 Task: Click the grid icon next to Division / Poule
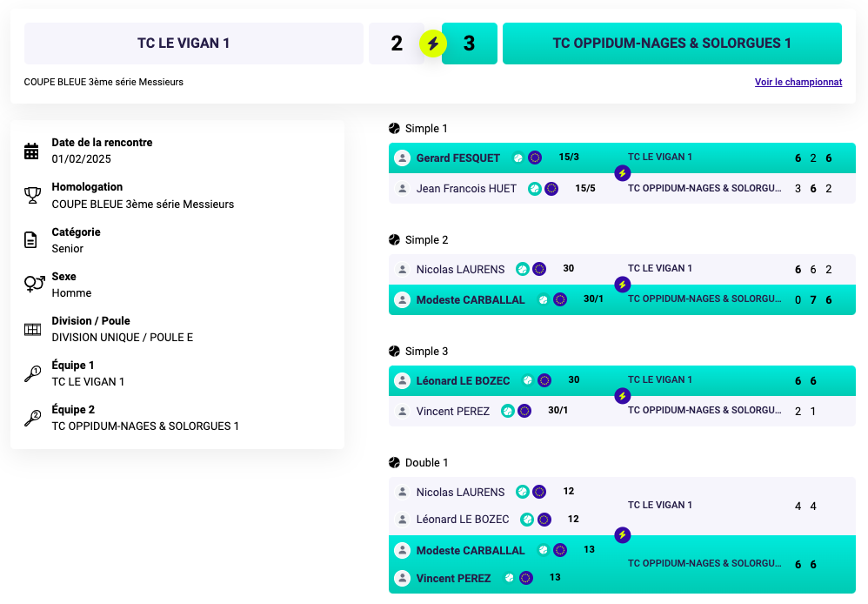click(x=32, y=329)
